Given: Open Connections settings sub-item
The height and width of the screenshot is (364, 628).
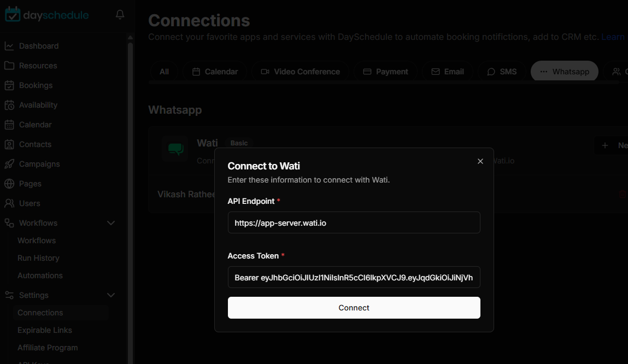Looking at the screenshot, I should tap(61, 313).
